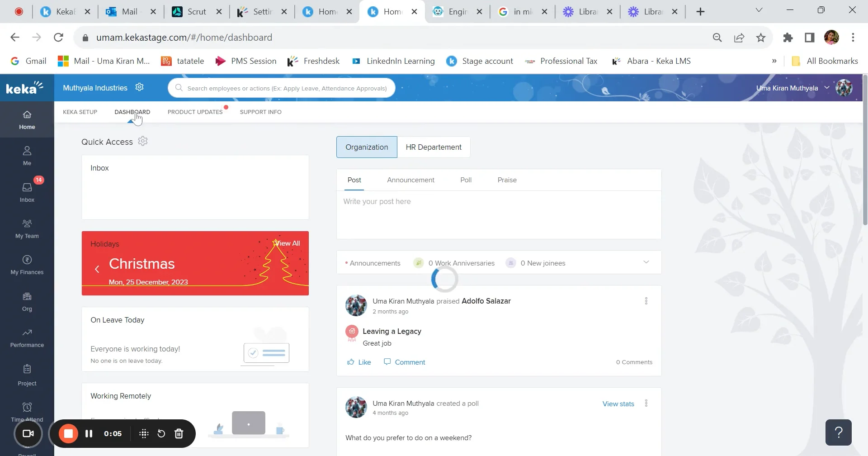868x456 pixels.
Task: Open the browser tab search dropdown
Action: pos(759,9)
